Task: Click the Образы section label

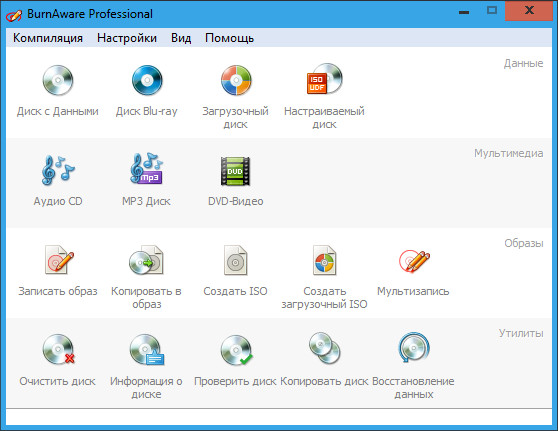Action: pos(523,243)
